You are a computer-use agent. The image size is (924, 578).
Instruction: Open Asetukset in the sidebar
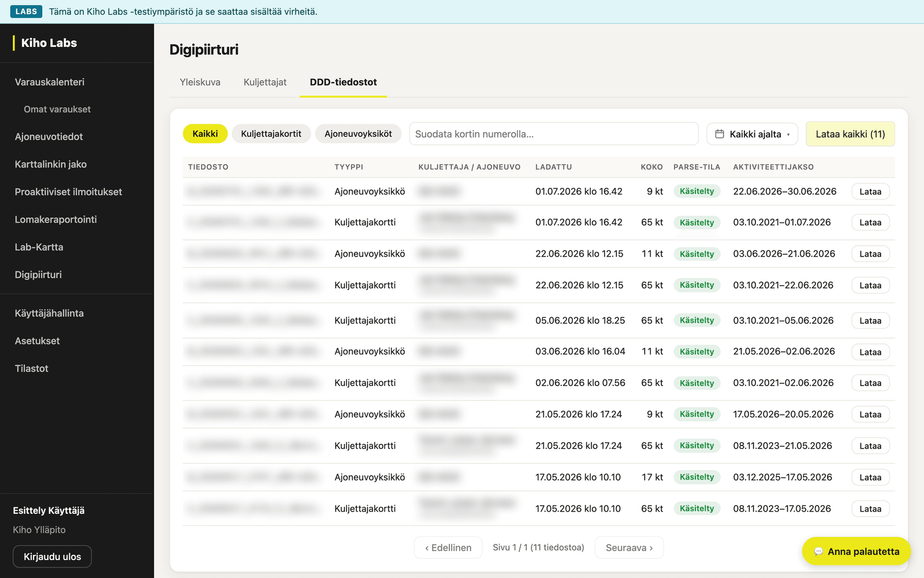tap(38, 341)
